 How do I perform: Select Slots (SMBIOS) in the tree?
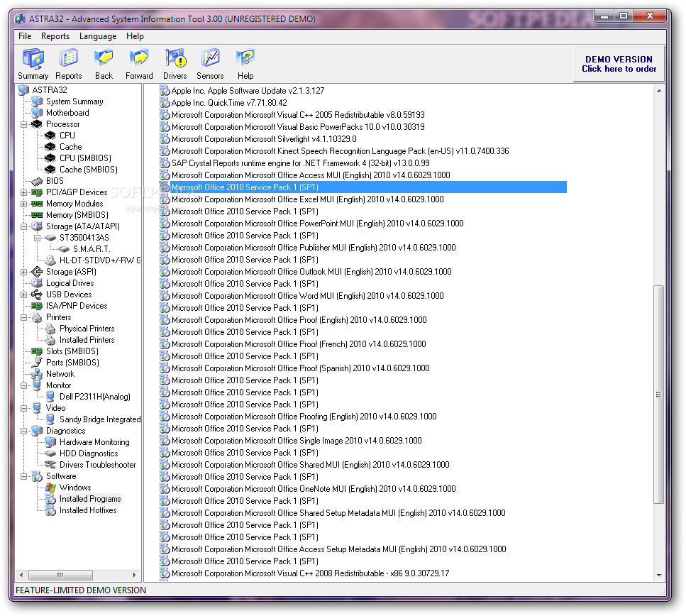(72, 351)
